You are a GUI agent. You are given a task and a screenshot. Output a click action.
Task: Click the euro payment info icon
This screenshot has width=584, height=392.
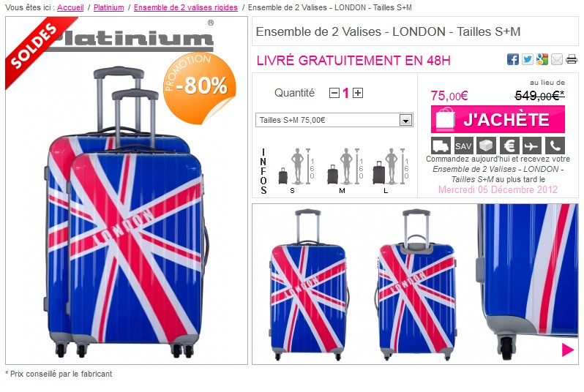tap(509, 146)
